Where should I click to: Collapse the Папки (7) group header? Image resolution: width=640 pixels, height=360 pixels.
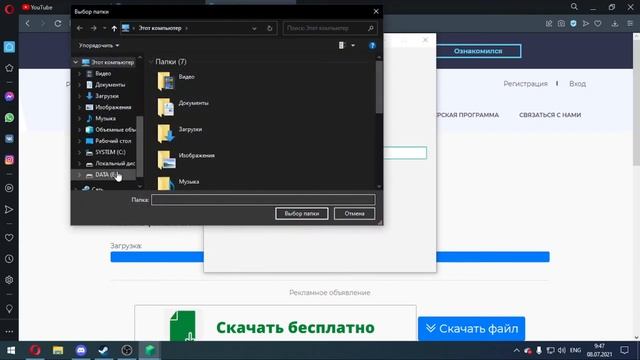(151, 62)
